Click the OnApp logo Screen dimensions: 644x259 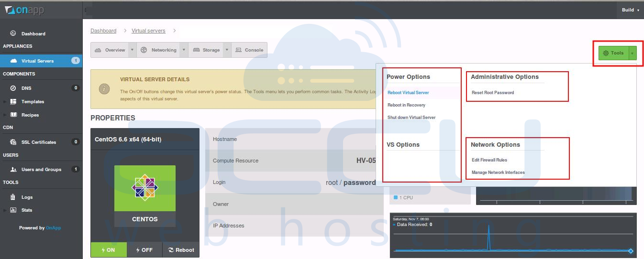coord(24,10)
